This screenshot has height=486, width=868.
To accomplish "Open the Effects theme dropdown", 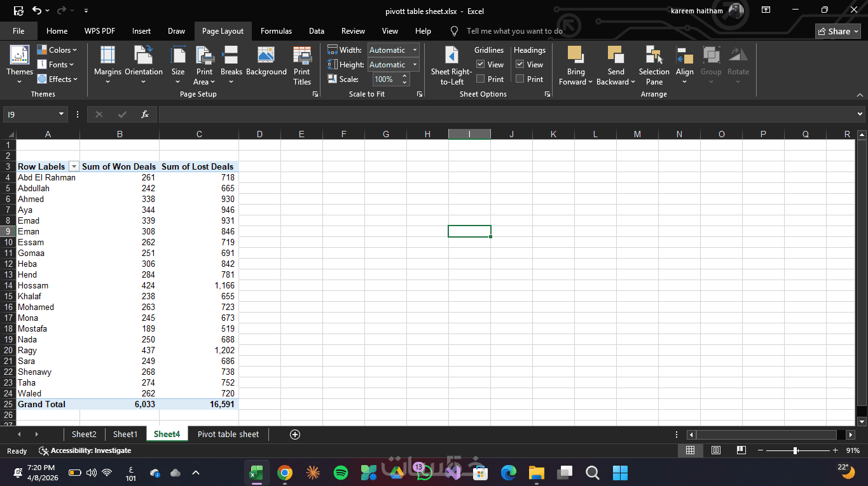I will tap(57, 79).
